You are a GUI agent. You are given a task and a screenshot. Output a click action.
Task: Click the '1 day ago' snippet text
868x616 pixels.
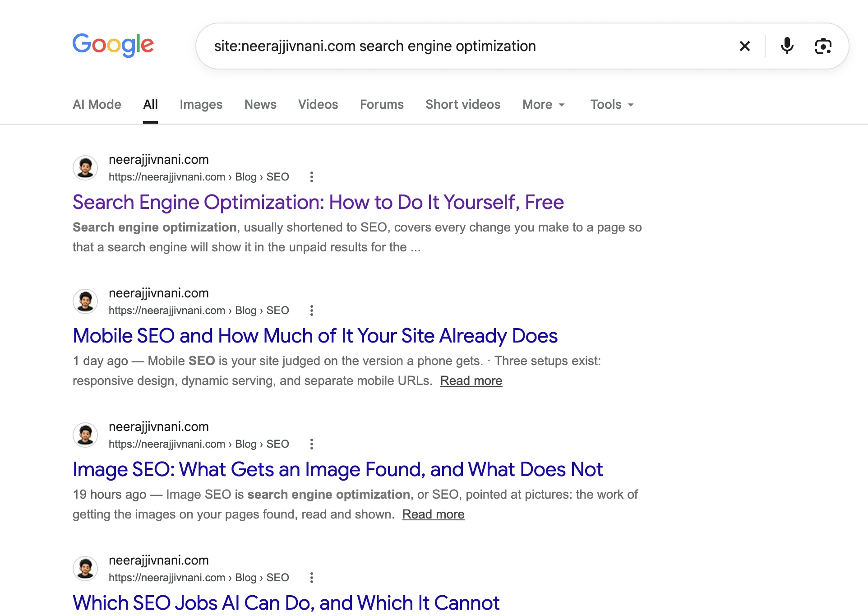click(101, 361)
